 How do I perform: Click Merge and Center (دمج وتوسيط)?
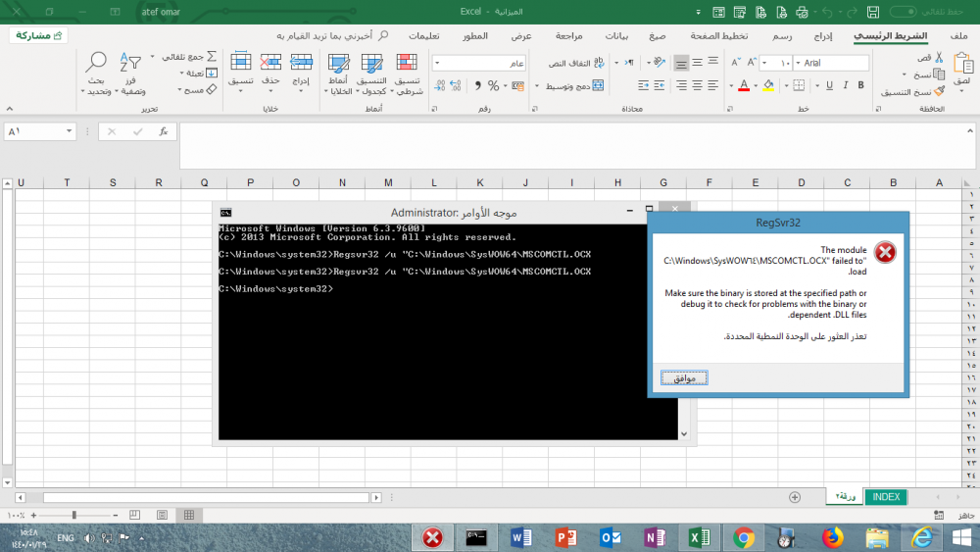click(x=574, y=85)
